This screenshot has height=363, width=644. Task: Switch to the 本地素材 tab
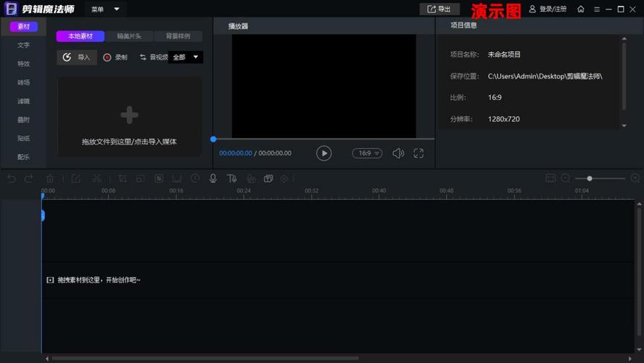[80, 36]
